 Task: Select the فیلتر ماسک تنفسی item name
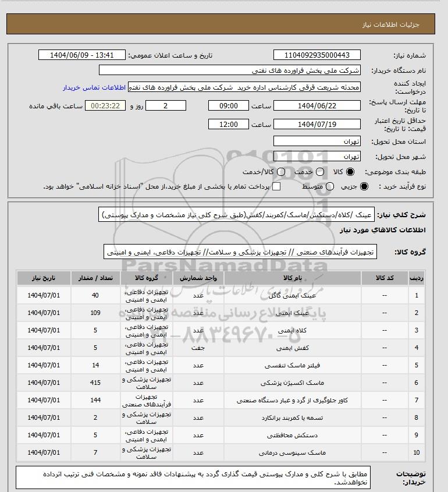tap(293, 366)
